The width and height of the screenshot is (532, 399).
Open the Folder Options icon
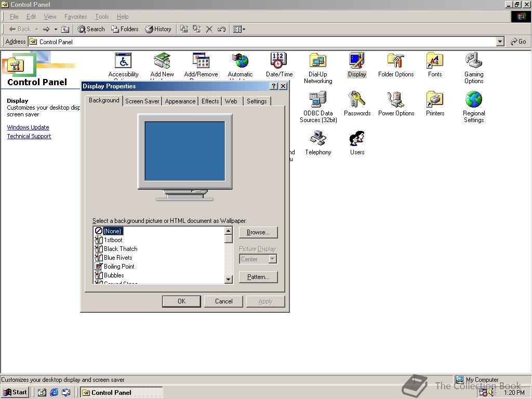click(x=396, y=61)
